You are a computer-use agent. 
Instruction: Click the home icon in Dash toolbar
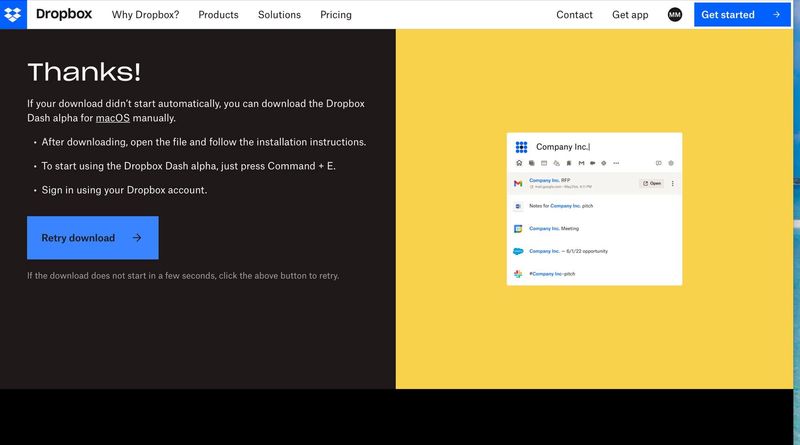point(519,163)
